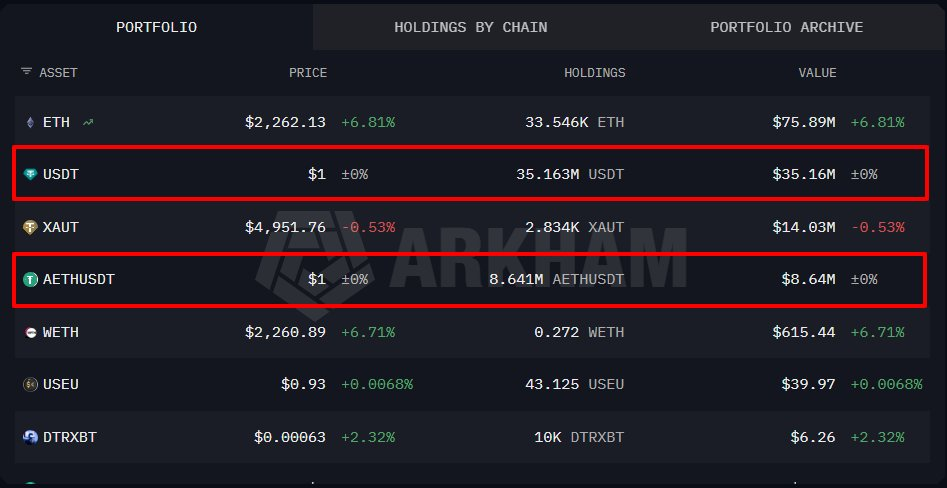The height and width of the screenshot is (488, 947).
Task: Open the XAUT asset name link
Action: [x=61, y=227]
